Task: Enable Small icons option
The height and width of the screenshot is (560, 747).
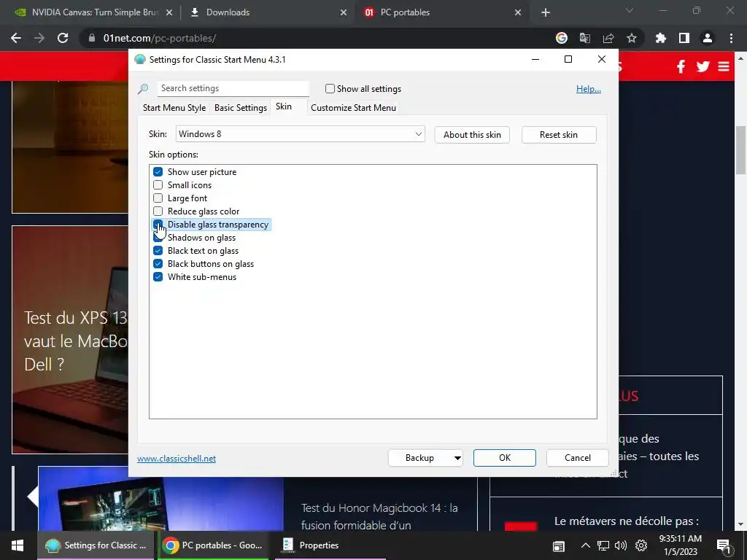Action: (x=158, y=185)
